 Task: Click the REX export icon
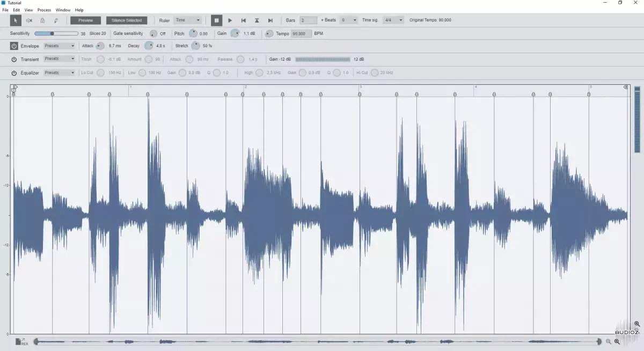coord(21,341)
